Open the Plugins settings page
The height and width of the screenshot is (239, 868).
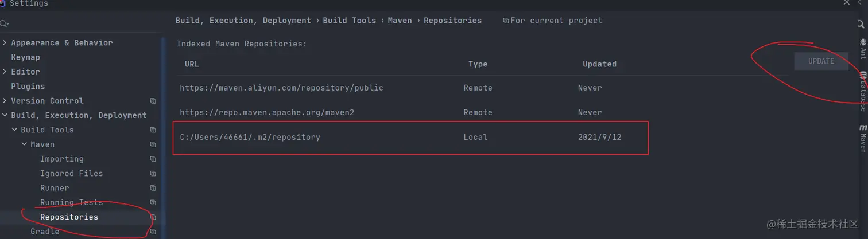28,86
